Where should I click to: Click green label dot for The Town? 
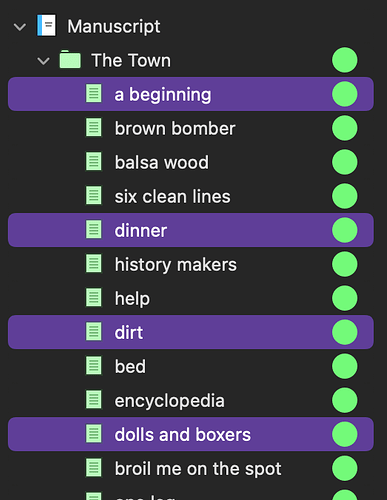(x=345, y=60)
